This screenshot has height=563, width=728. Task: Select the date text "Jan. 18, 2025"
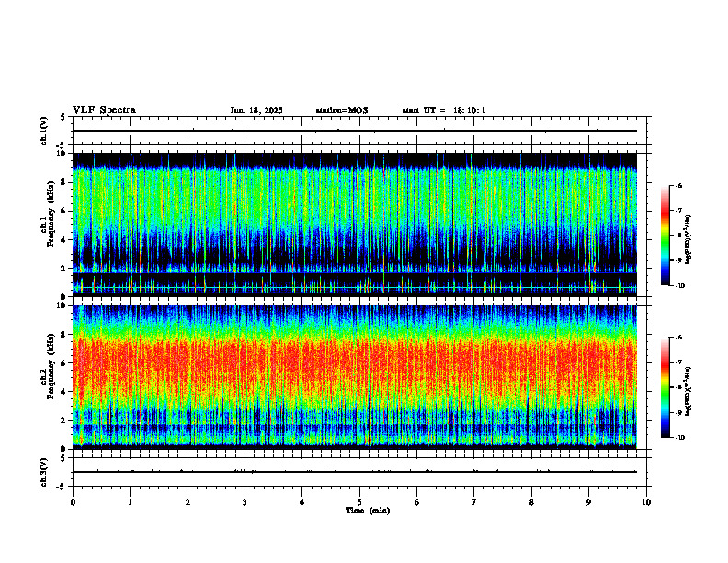click(256, 110)
